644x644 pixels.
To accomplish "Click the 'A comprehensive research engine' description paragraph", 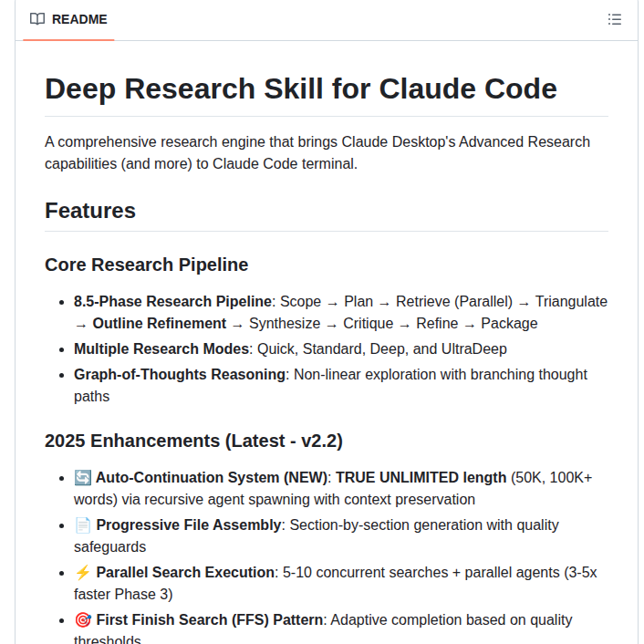I will [x=317, y=152].
